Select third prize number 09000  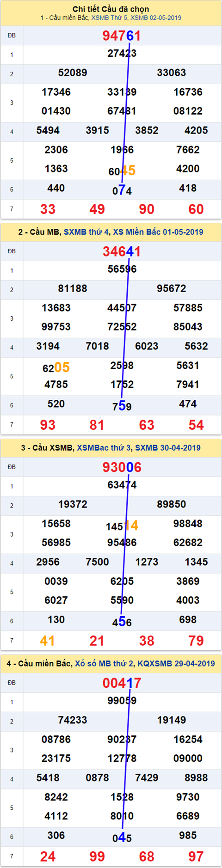pyautogui.click(x=188, y=758)
